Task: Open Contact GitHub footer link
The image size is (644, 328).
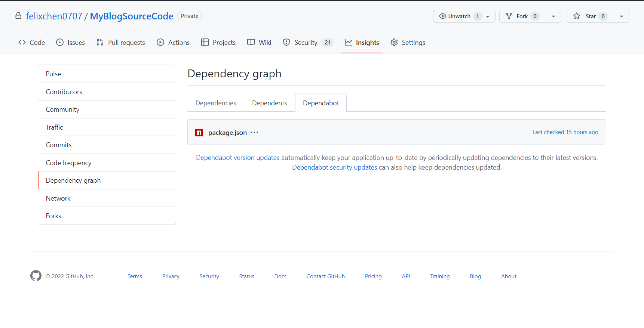Action: point(325,276)
